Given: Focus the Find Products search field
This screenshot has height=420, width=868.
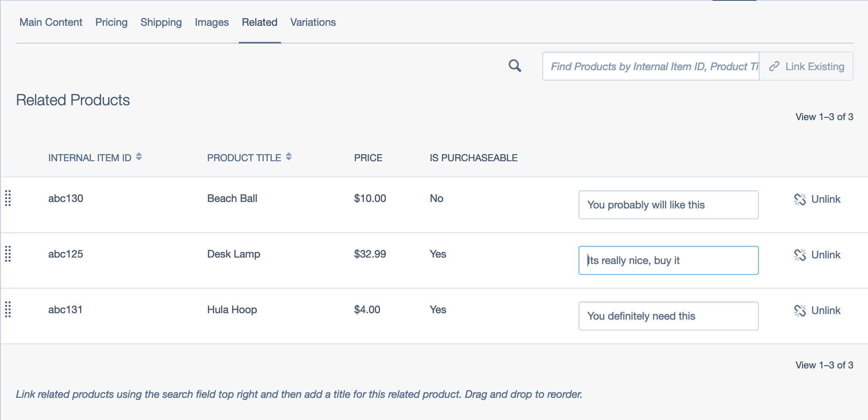Looking at the screenshot, I should (651, 67).
